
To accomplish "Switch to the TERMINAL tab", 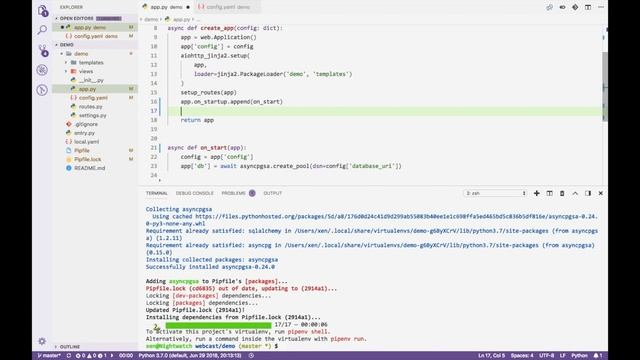I will pyautogui.click(x=157, y=193).
